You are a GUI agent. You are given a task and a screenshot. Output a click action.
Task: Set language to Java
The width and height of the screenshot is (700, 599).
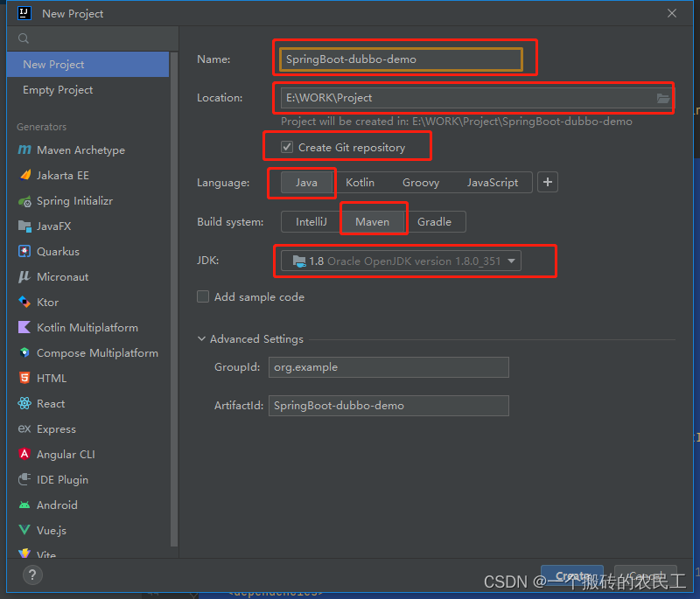pos(307,183)
